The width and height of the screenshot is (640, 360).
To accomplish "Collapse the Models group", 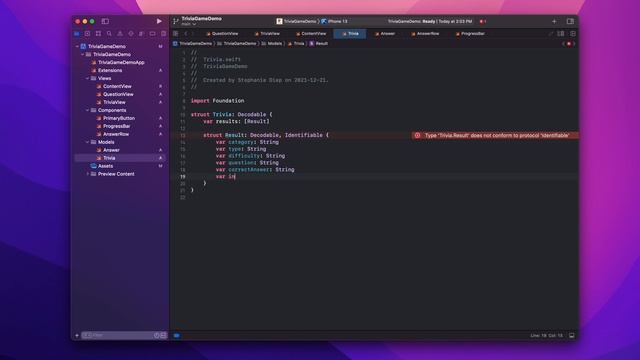I will pos(87,142).
